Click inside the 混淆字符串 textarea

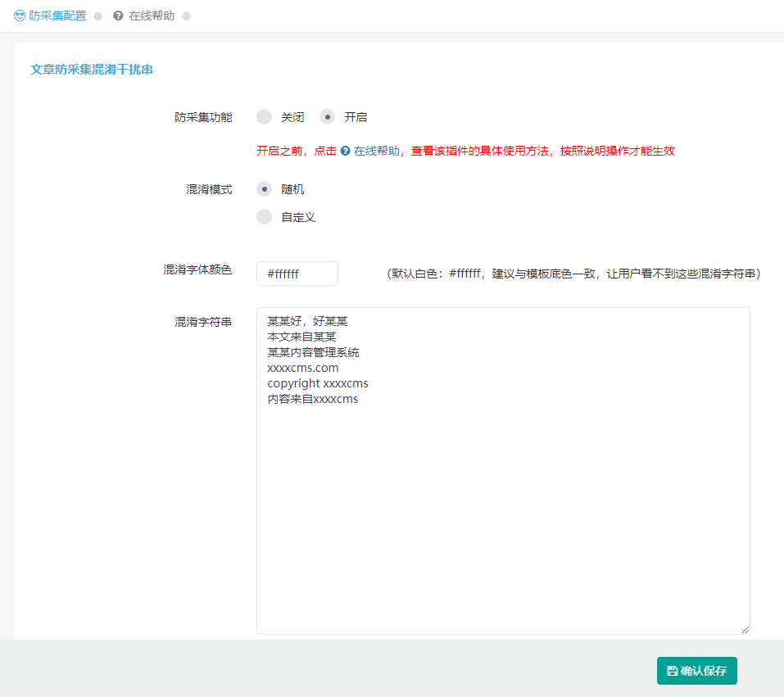point(503,470)
